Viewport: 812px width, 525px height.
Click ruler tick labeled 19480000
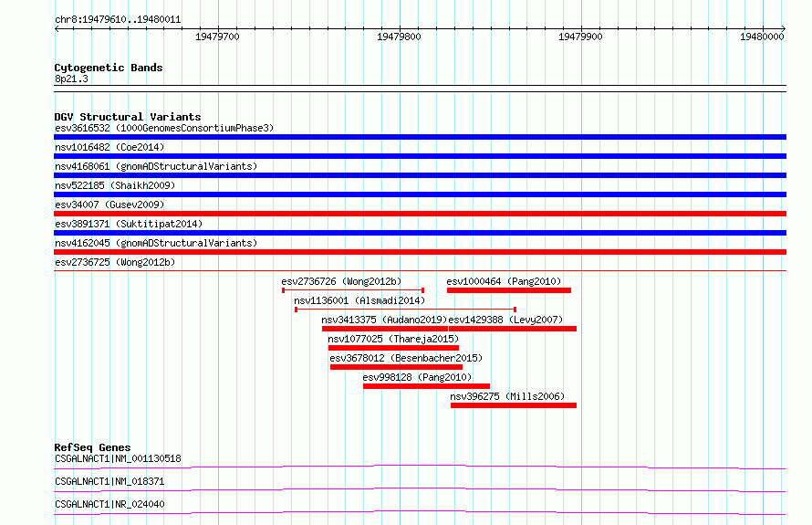pyautogui.click(x=762, y=37)
